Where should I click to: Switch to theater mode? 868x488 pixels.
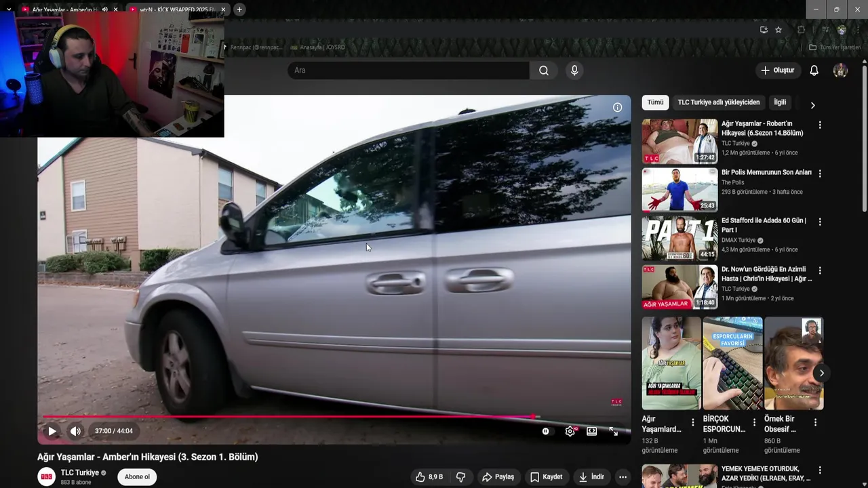click(x=591, y=431)
